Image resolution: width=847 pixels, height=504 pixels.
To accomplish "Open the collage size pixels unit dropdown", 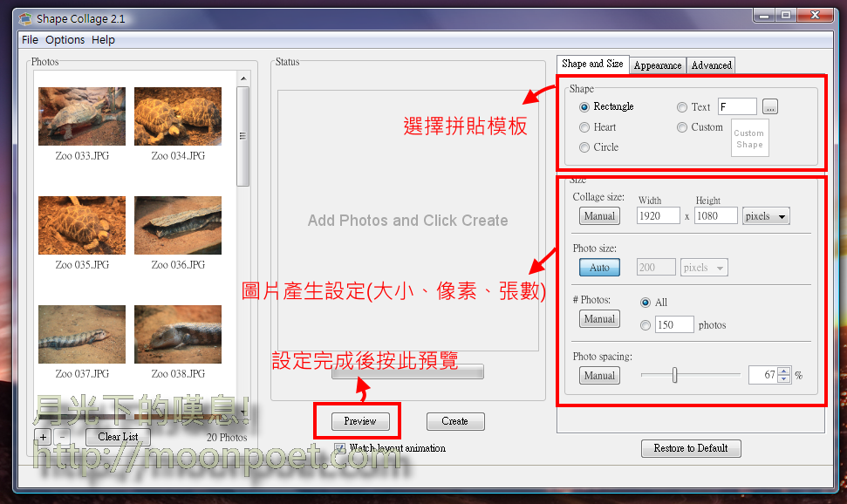I will pyautogui.click(x=766, y=216).
